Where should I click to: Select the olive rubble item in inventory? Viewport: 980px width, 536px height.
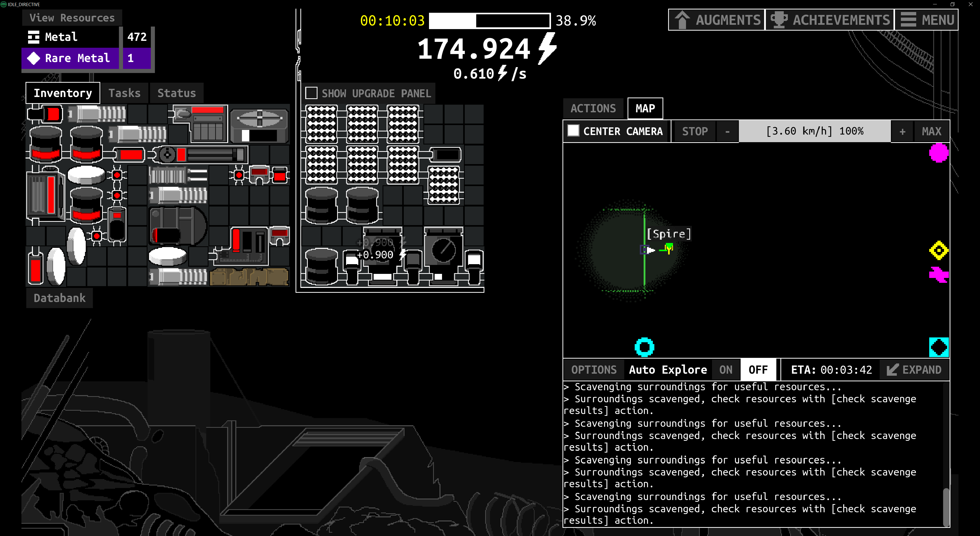[x=249, y=277]
